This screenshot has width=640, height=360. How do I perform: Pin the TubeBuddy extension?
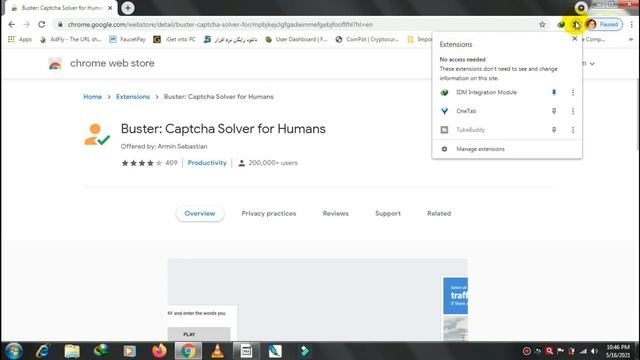pyautogui.click(x=554, y=130)
